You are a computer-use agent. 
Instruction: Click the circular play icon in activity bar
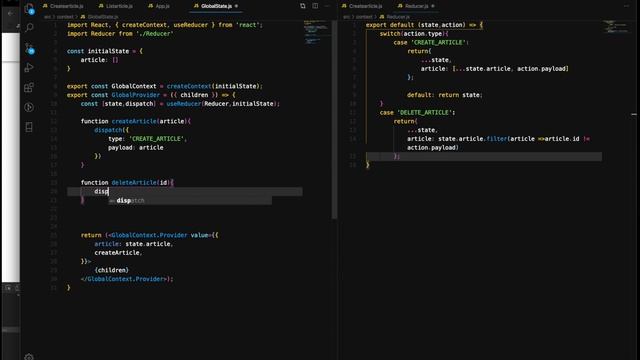pyautogui.click(x=29, y=107)
